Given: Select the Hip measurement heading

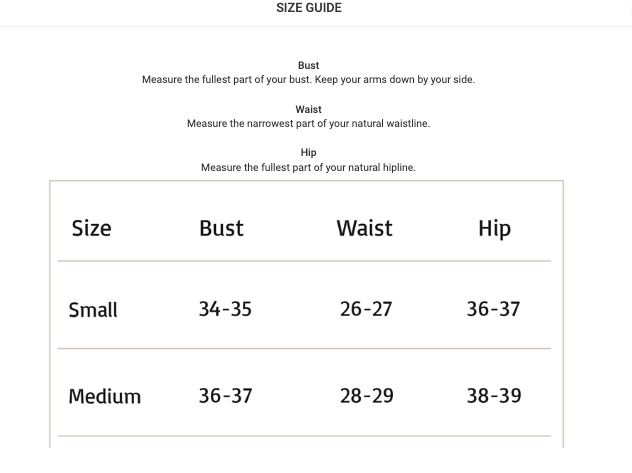Looking at the screenshot, I should [x=308, y=152].
